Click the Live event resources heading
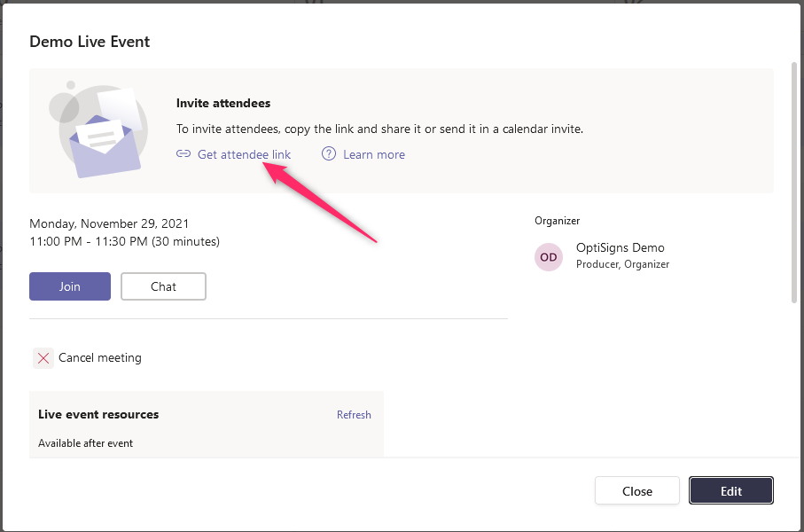Image resolution: width=804 pixels, height=532 pixels. (98, 414)
